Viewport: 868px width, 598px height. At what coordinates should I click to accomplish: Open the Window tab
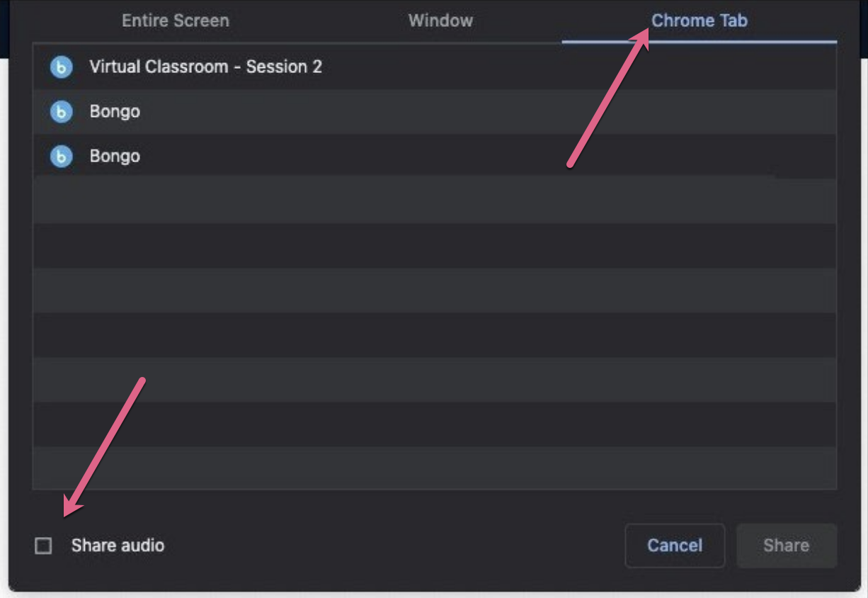coord(440,21)
